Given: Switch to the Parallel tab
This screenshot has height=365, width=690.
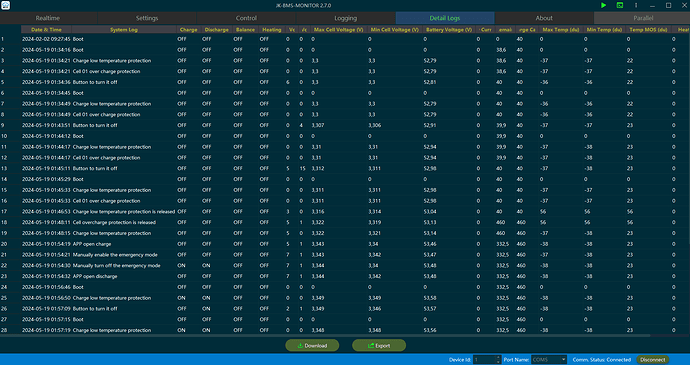Looking at the screenshot, I should [642, 18].
